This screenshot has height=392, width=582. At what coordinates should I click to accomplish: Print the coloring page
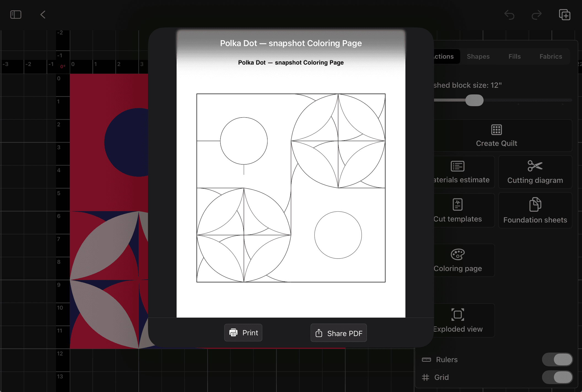243,333
